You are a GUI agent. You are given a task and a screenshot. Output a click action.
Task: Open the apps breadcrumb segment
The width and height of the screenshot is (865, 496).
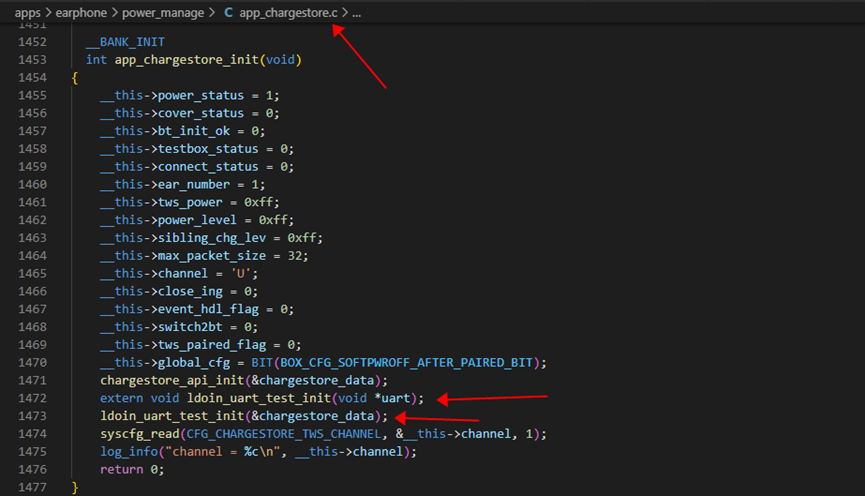tap(28, 13)
